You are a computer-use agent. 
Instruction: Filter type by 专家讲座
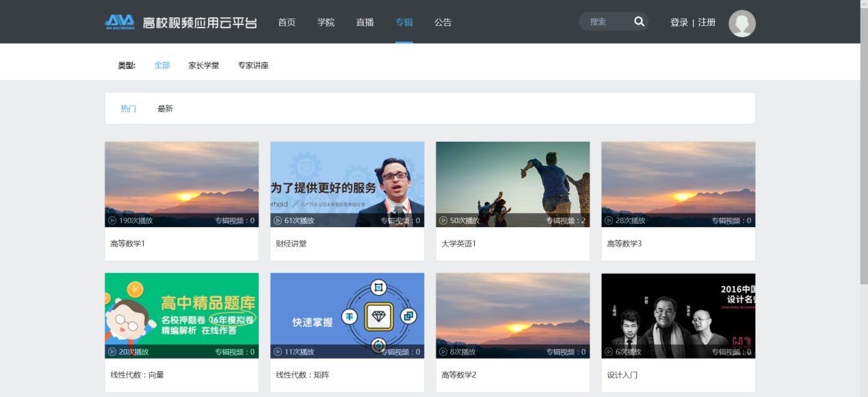tap(253, 65)
